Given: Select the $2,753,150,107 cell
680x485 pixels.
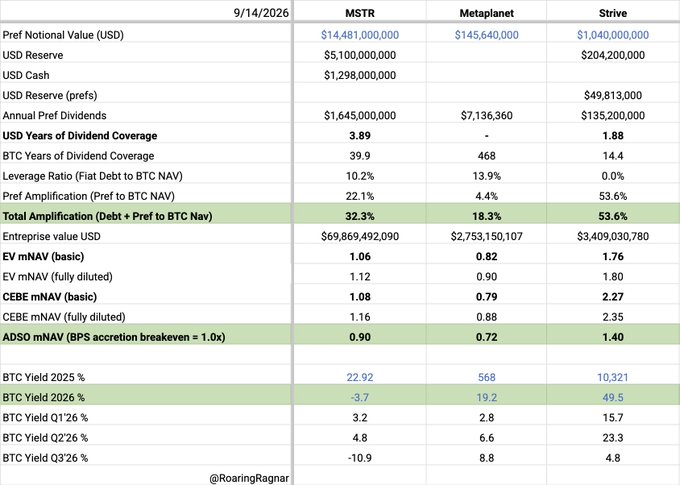Looking at the screenshot, I should [487, 236].
